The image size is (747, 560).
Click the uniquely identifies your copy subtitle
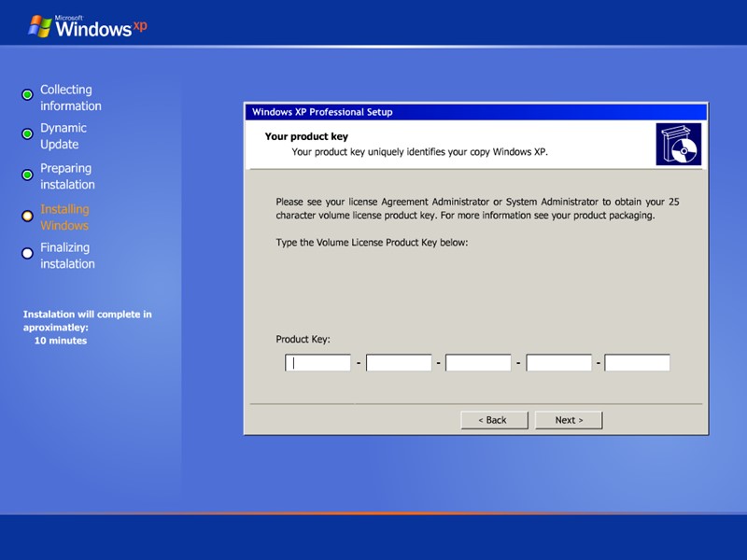point(419,152)
